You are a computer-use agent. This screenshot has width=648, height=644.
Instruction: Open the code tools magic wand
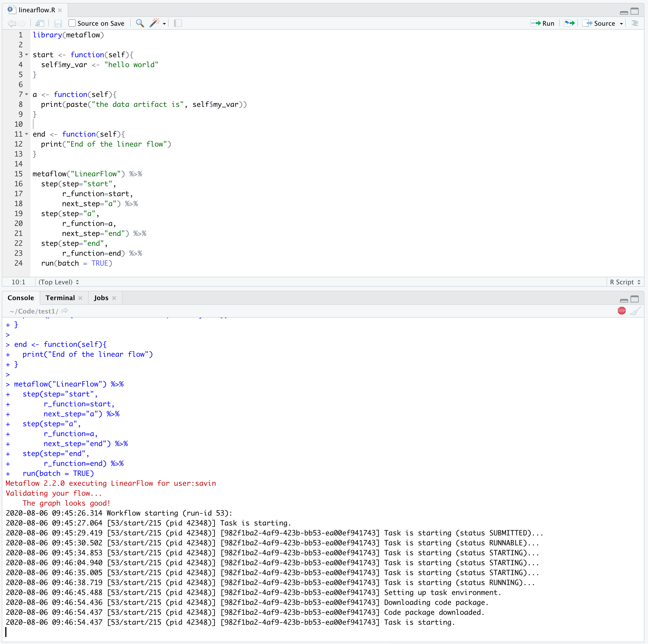tap(155, 23)
